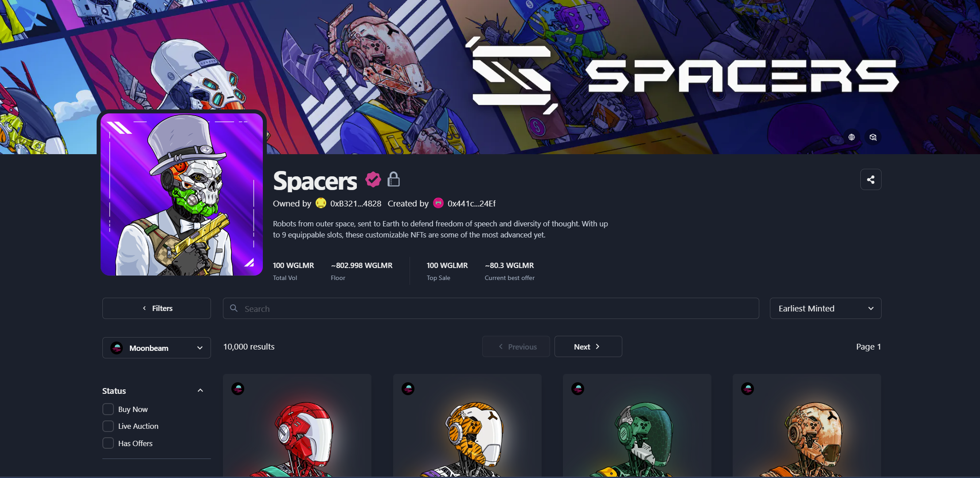Open the website globe icon on banner
The width and height of the screenshot is (980, 478).
tap(851, 137)
